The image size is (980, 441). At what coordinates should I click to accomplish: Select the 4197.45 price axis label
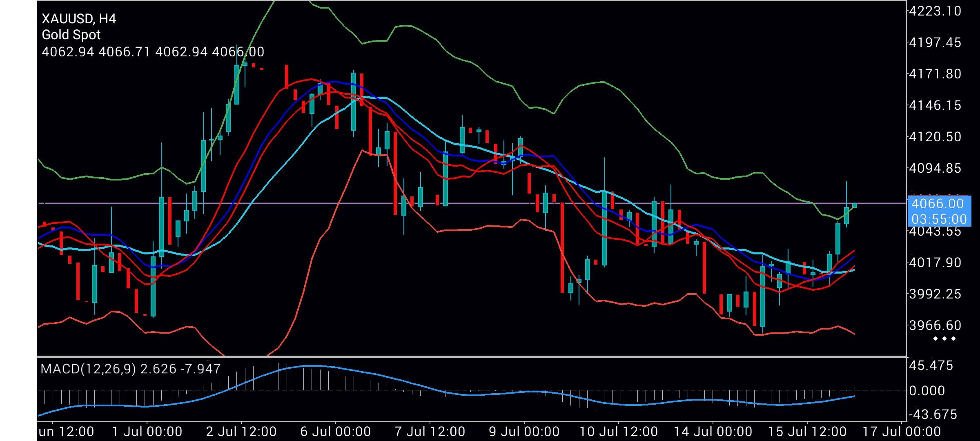coord(935,42)
